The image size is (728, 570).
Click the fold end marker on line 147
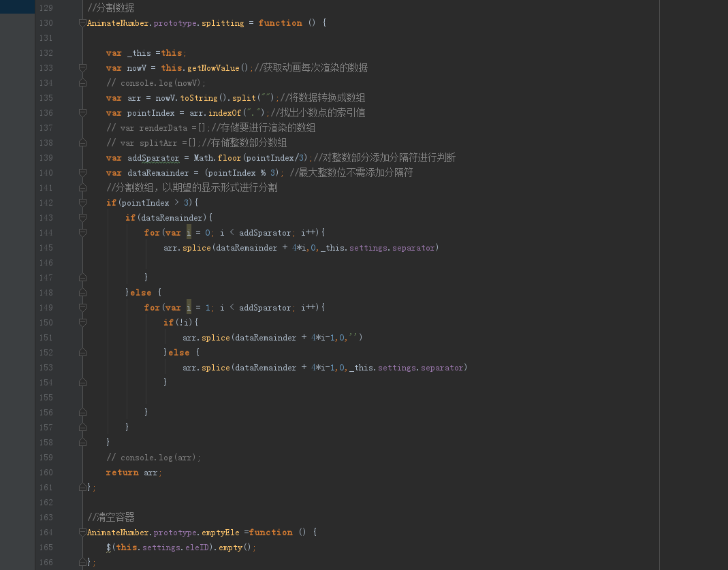coord(82,278)
